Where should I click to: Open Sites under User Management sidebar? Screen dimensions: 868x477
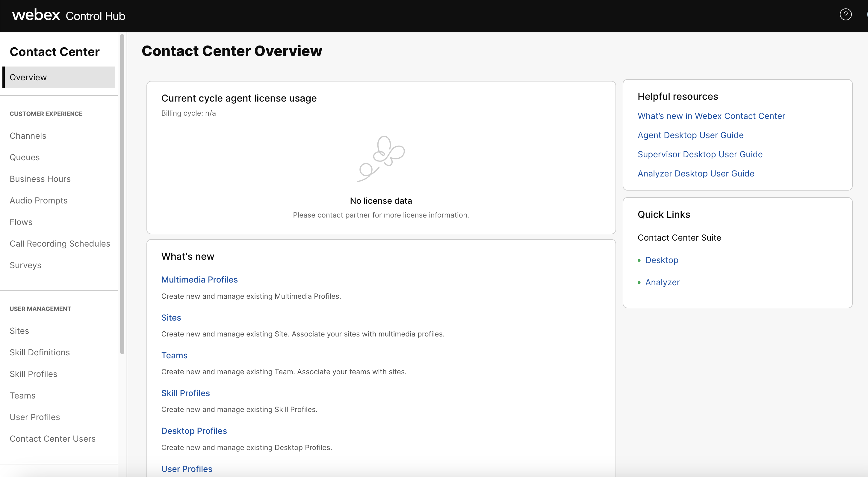(x=19, y=331)
